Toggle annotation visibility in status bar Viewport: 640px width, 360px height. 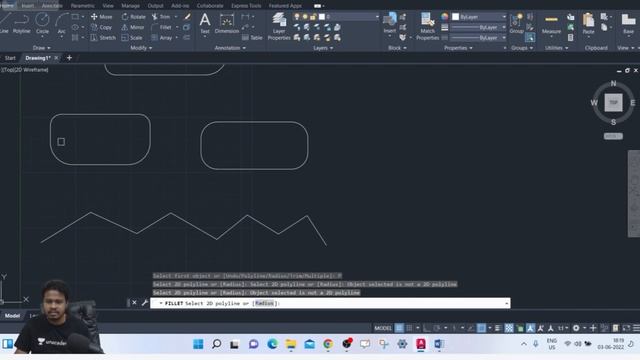tap(530, 328)
